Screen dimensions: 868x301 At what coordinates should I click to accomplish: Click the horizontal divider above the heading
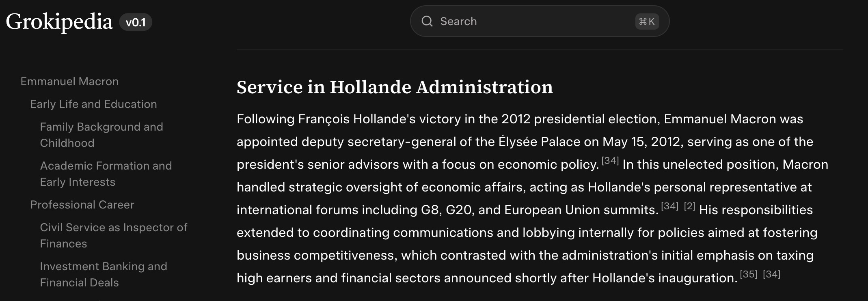pyautogui.click(x=540, y=50)
